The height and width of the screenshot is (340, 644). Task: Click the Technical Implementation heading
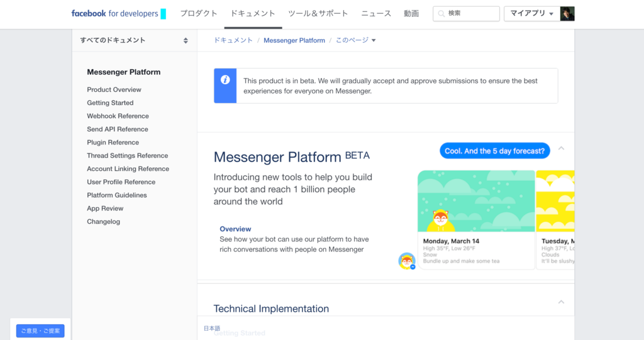tap(271, 309)
